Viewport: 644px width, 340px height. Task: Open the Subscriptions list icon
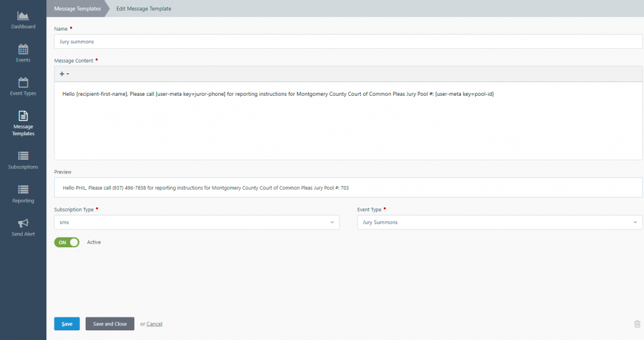(23, 156)
